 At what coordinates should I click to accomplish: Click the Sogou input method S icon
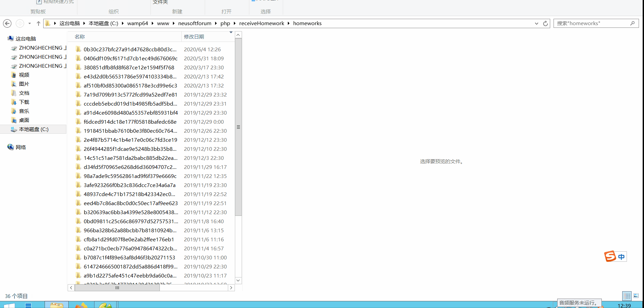coord(610,256)
